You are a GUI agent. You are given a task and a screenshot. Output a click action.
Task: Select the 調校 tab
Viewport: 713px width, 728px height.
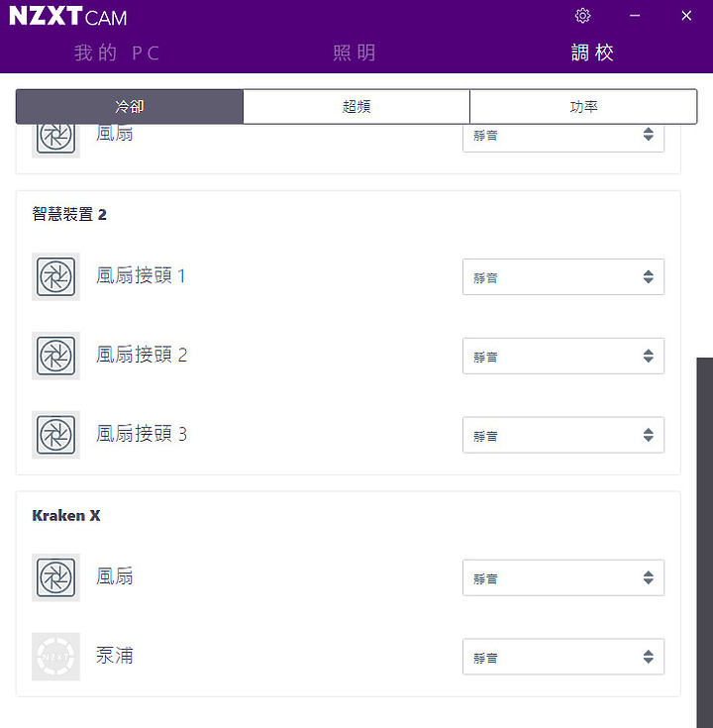coord(593,52)
